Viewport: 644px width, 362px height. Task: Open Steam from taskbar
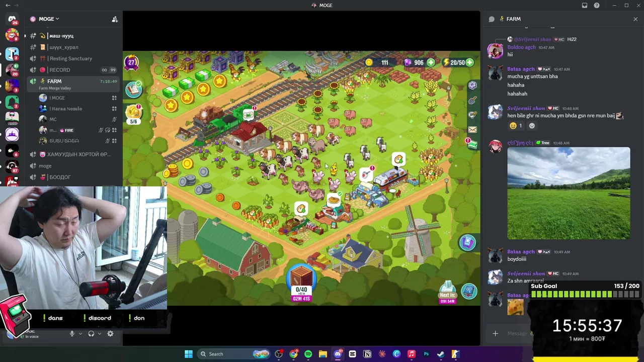[441, 354]
